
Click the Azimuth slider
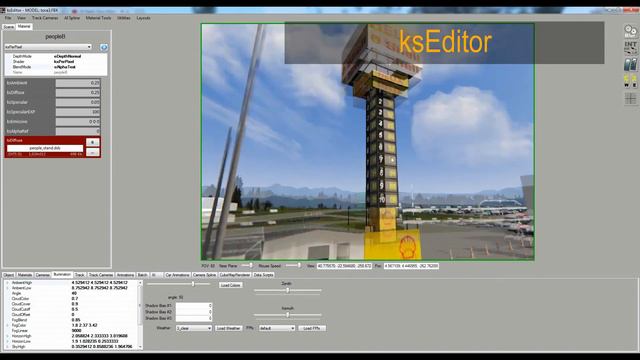pyautogui.click(x=287, y=315)
